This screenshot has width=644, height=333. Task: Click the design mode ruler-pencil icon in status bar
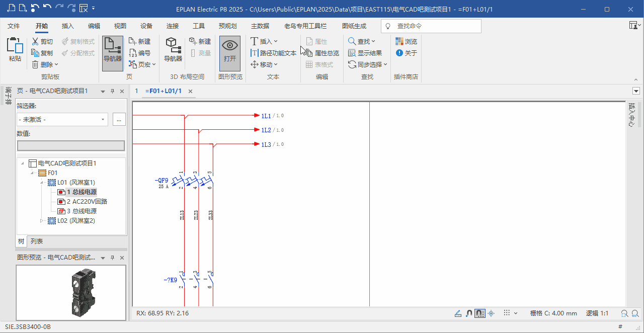(458, 313)
